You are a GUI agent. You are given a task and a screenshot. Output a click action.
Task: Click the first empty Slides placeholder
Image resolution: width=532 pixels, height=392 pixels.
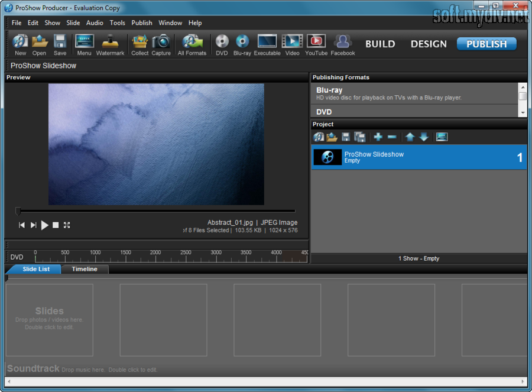pyautogui.click(x=50, y=320)
